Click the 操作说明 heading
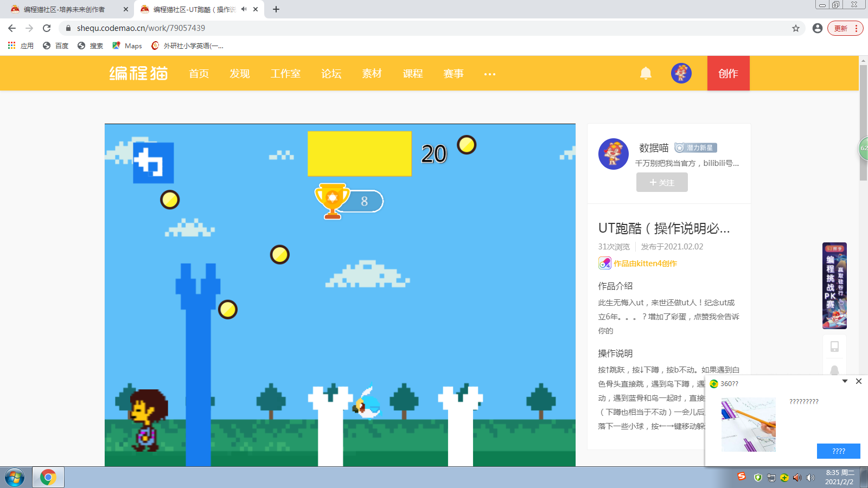This screenshot has height=488, width=868. point(615,354)
